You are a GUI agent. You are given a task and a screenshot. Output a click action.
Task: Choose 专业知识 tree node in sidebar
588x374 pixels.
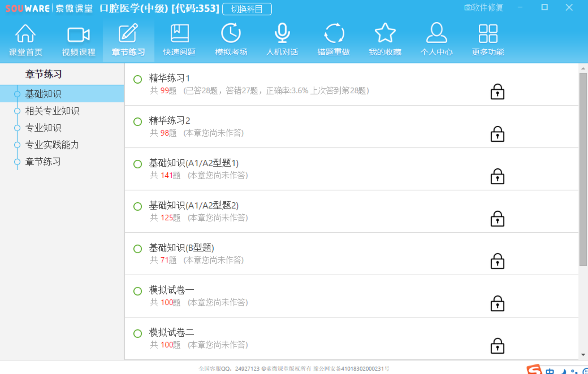pyautogui.click(x=43, y=128)
